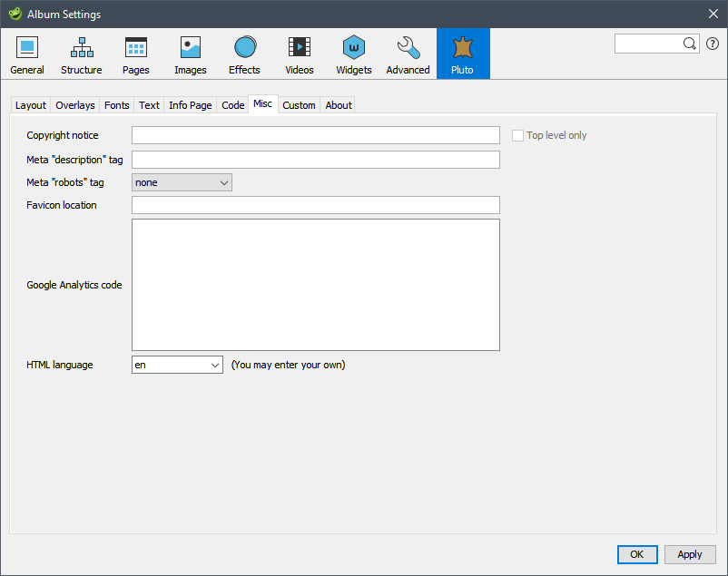The height and width of the screenshot is (576, 728).
Task: Select the Pluto skin settings section
Action: (x=463, y=54)
